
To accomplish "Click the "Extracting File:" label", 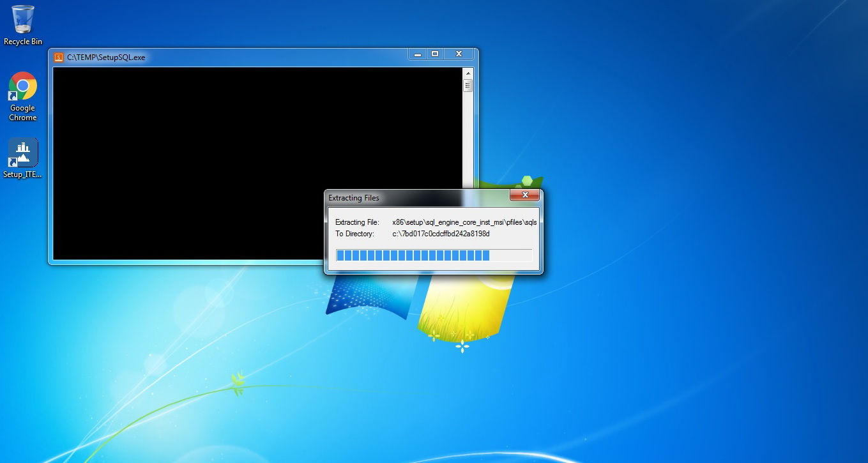I will click(358, 222).
